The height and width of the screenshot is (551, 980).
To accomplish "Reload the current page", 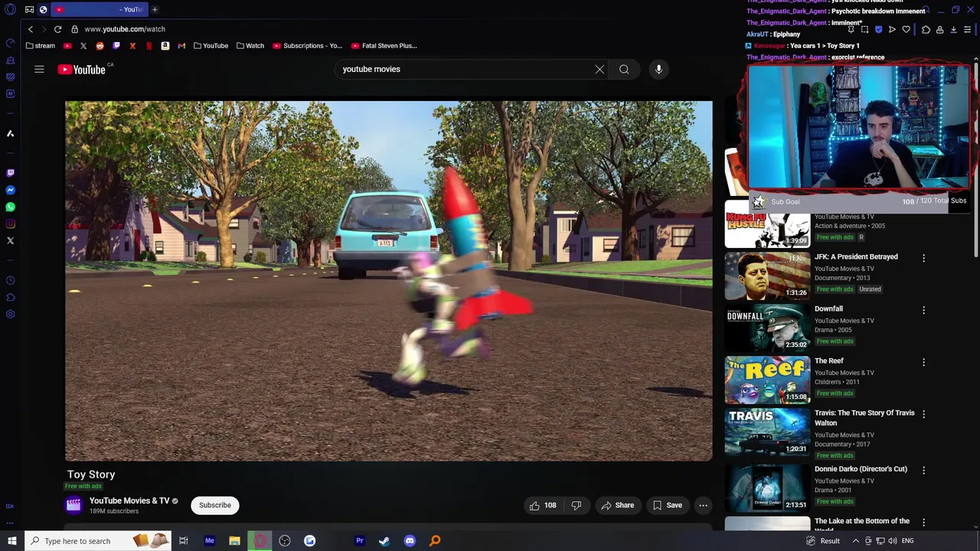I will (x=57, y=29).
